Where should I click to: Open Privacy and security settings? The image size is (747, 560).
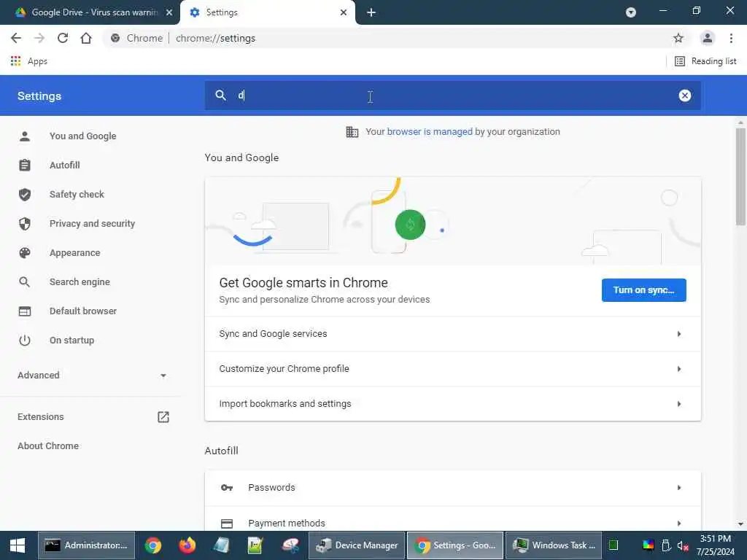92,223
